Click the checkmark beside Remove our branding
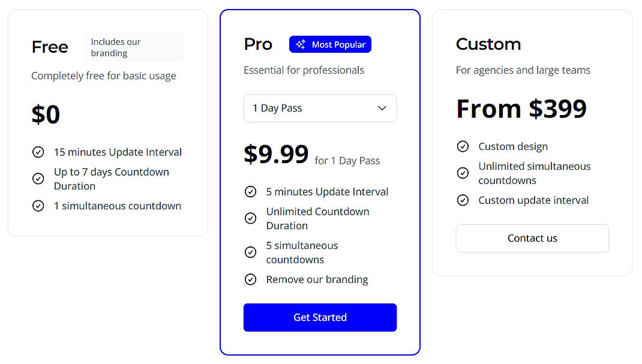The height and width of the screenshot is (364, 642). click(x=251, y=279)
